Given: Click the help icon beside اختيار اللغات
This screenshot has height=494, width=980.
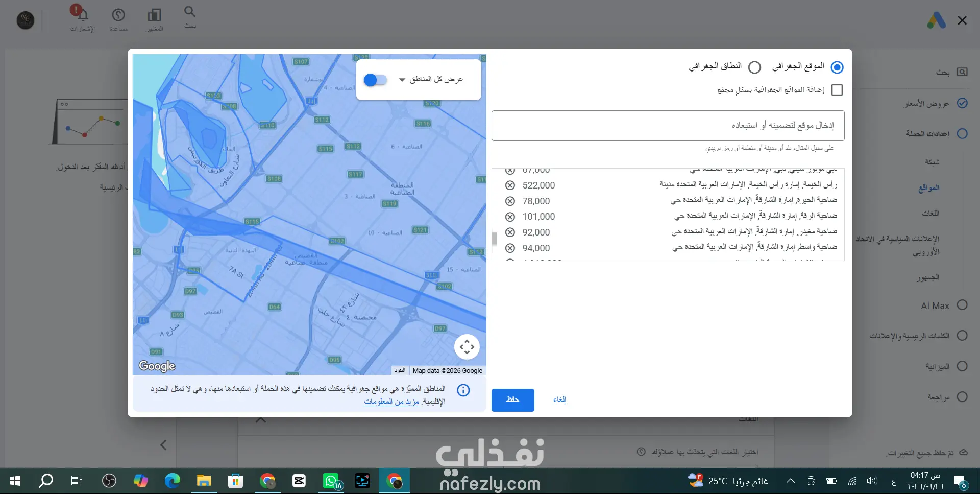Looking at the screenshot, I should pyautogui.click(x=641, y=452).
